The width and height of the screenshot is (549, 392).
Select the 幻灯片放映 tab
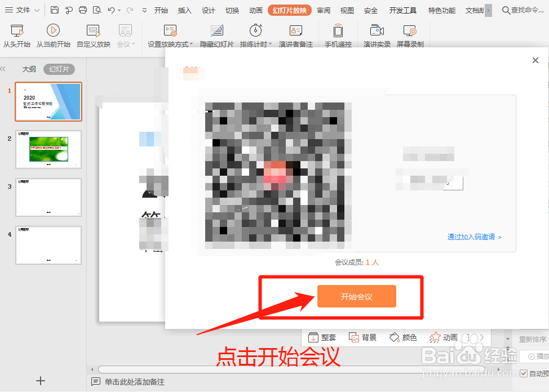click(290, 11)
